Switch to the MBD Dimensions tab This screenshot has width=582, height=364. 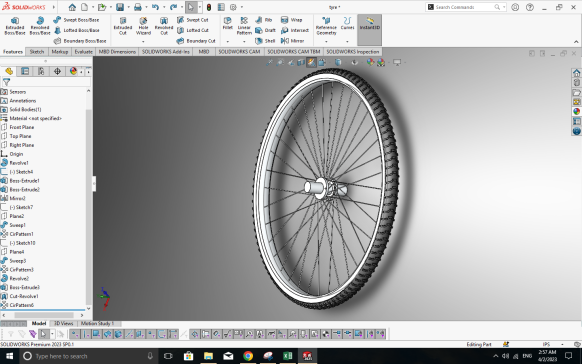click(x=117, y=52)
